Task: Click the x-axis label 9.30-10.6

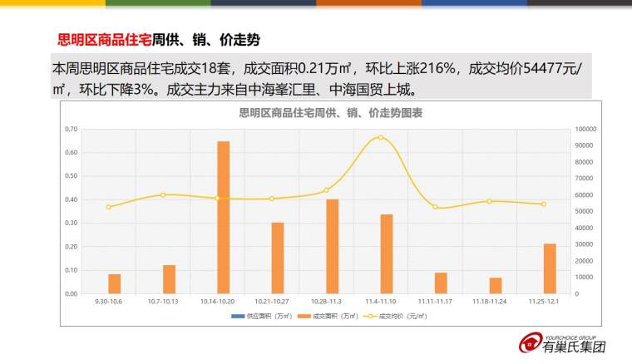Action: 108,302
